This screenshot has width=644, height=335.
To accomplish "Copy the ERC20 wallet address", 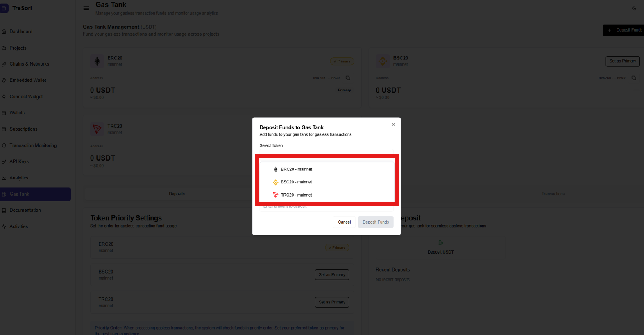I will [x=348, y=78].
